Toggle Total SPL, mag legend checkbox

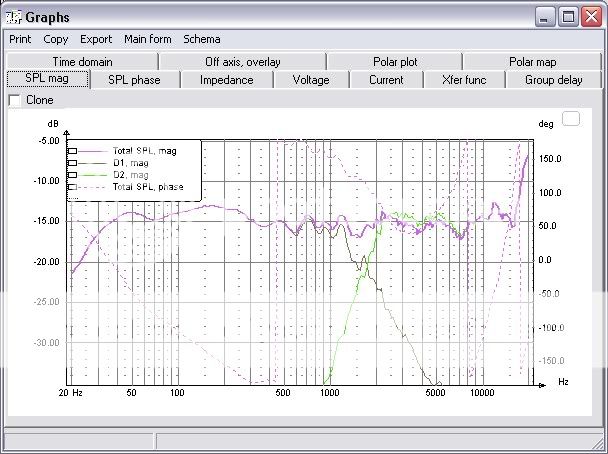pos(72,151)
